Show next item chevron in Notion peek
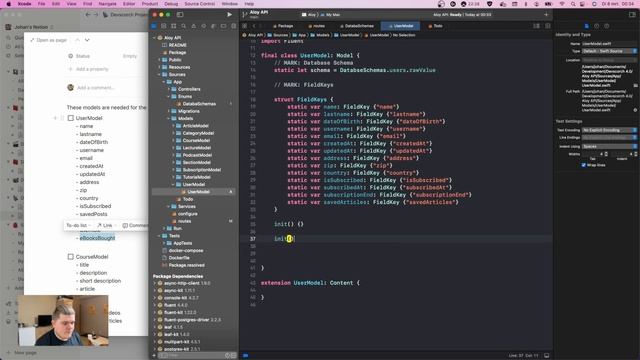The width and height of the screenshot is (640, 360). [87, 40]
